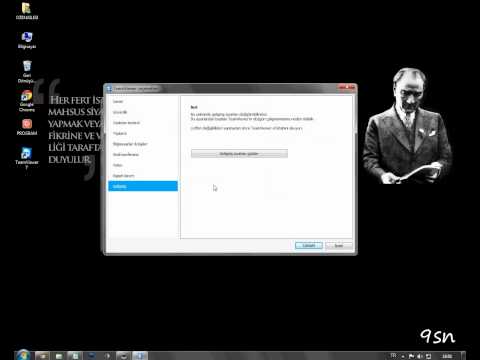Close the TeamViewer options window
Screen dimensions: 480x360
tap(348, 88)
